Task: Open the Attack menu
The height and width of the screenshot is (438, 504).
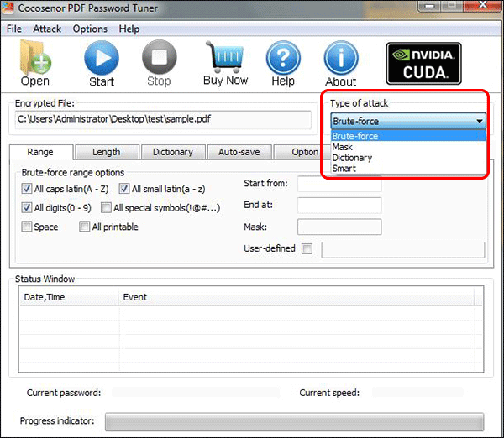Action: click(47, 29)
